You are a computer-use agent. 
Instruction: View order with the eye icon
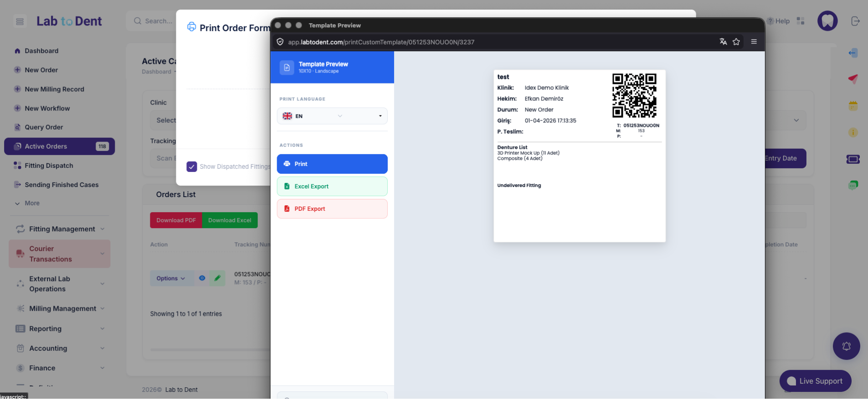(202, 278)
